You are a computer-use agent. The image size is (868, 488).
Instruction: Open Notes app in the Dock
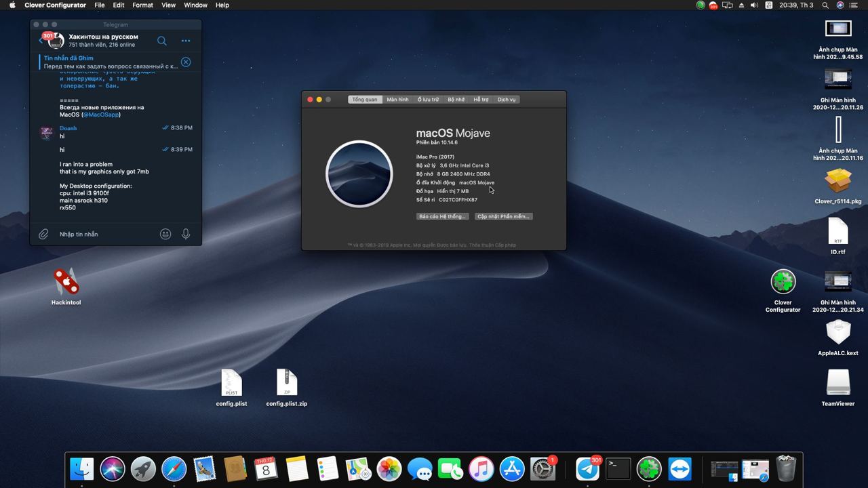tap(296, 469)
